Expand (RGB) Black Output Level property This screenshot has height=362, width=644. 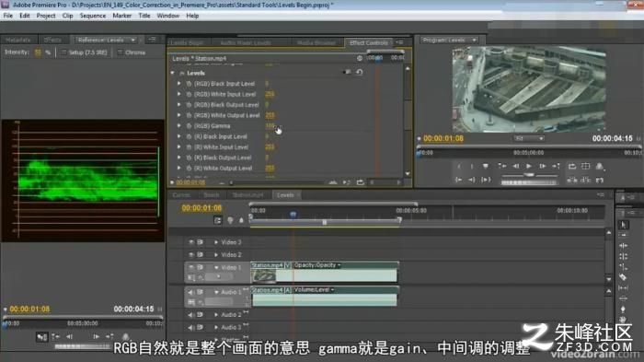pos(179,105)
